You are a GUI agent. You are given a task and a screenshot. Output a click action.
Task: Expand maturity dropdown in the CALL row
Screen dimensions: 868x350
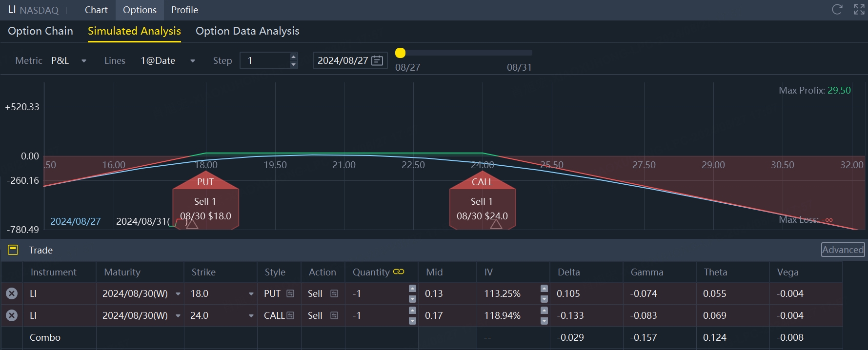178,316
